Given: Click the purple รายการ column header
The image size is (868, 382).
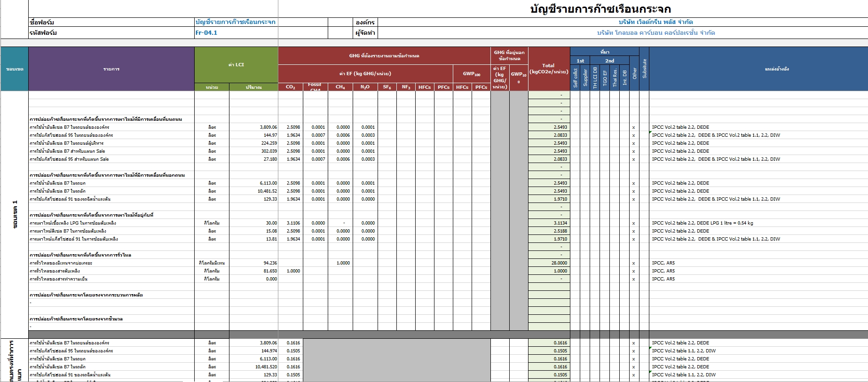Looking at the screenshot, I should [x=111, y=69].
